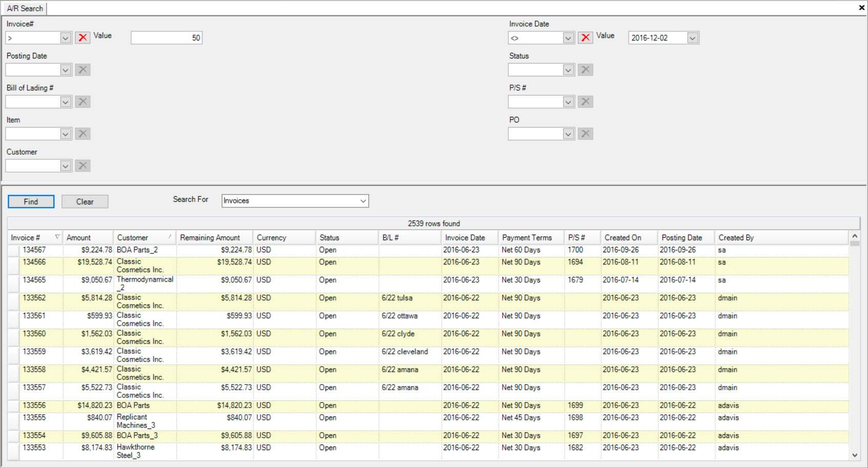
Task: Expand the Bill of Lading # dropdown
Action: click(65, 102)
